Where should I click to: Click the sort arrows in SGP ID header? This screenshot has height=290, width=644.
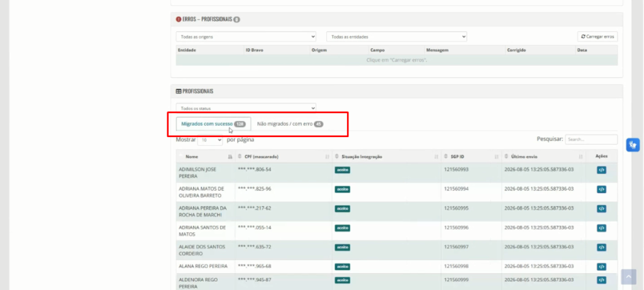click(x=497, y=157)
